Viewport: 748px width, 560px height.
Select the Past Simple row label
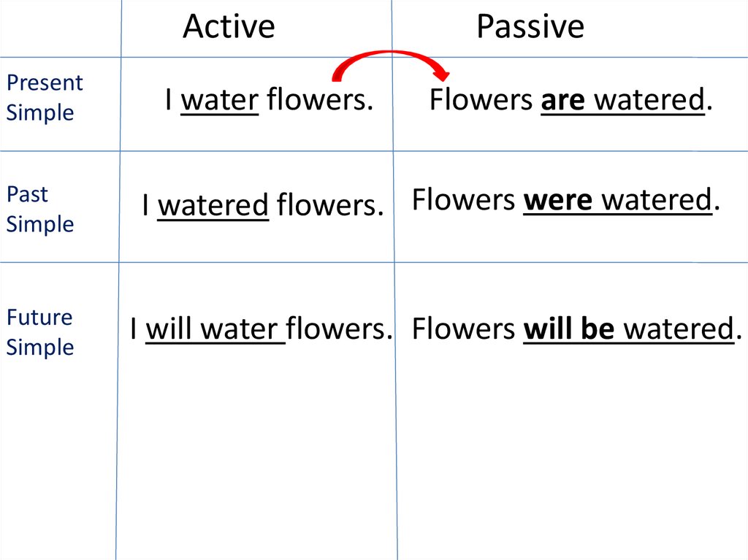tap(39, 209)
